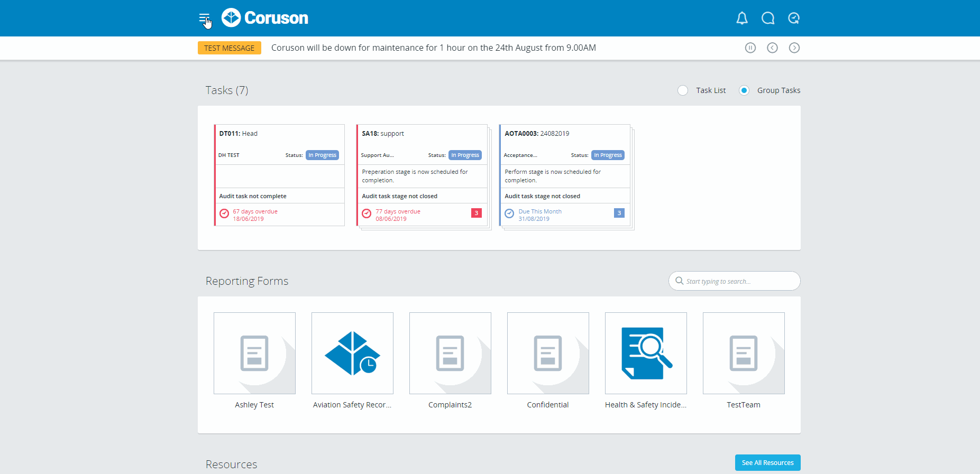Open the Confidential form thumbnail
The width and height of the screenshot is (980, 474).
[548, 353]
